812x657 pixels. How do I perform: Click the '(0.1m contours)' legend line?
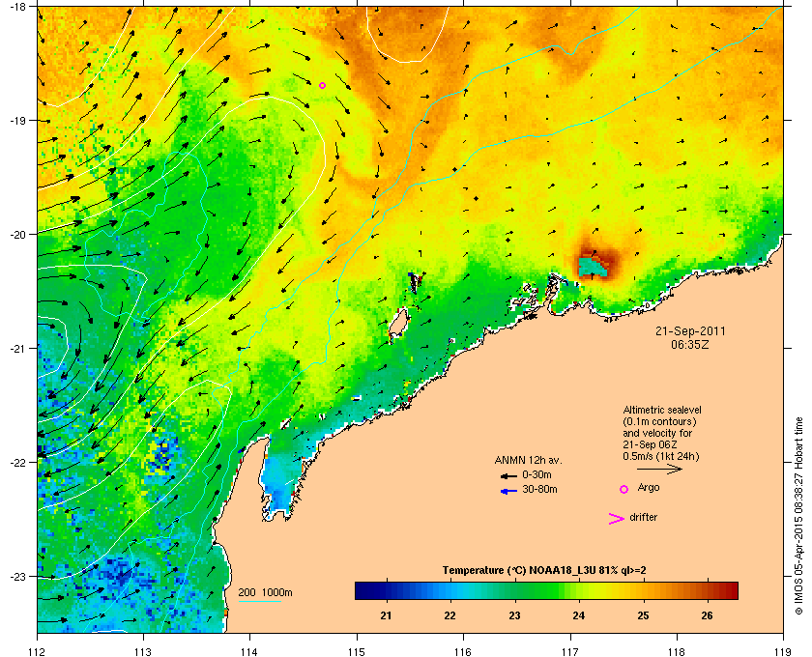pos(659,421)
